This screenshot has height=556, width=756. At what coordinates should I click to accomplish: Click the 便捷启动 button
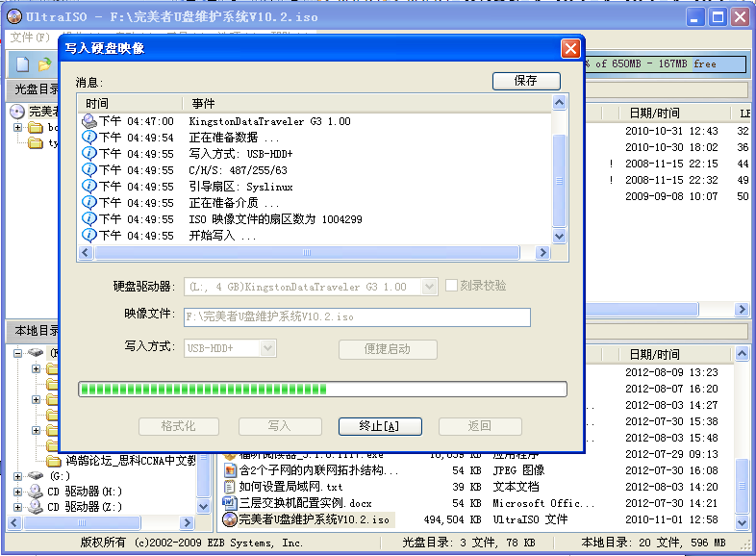point(388,349)
